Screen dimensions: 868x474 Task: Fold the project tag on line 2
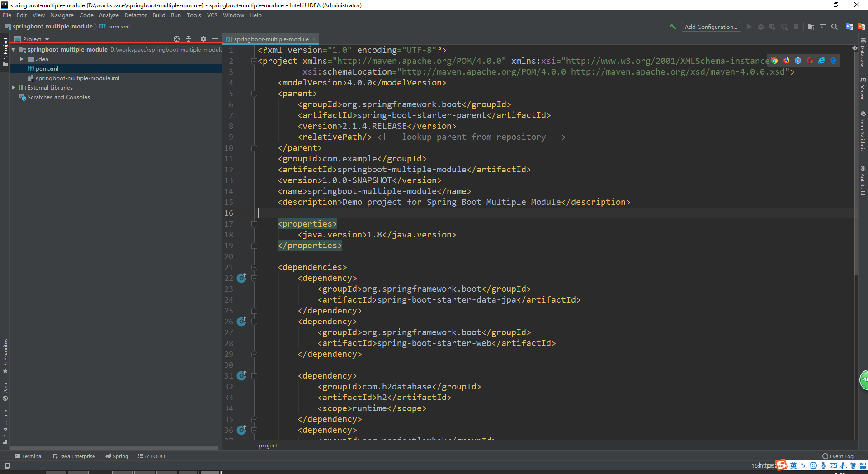click(x=254, y=61)
